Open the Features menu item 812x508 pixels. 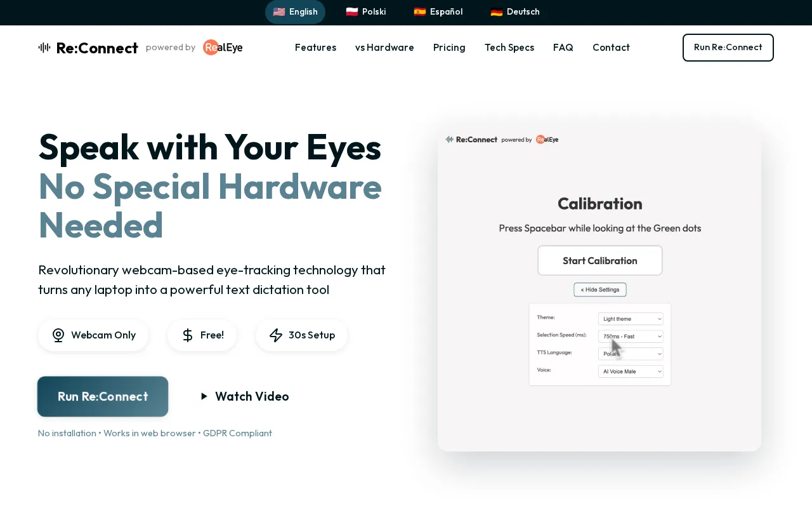[316, 48]
